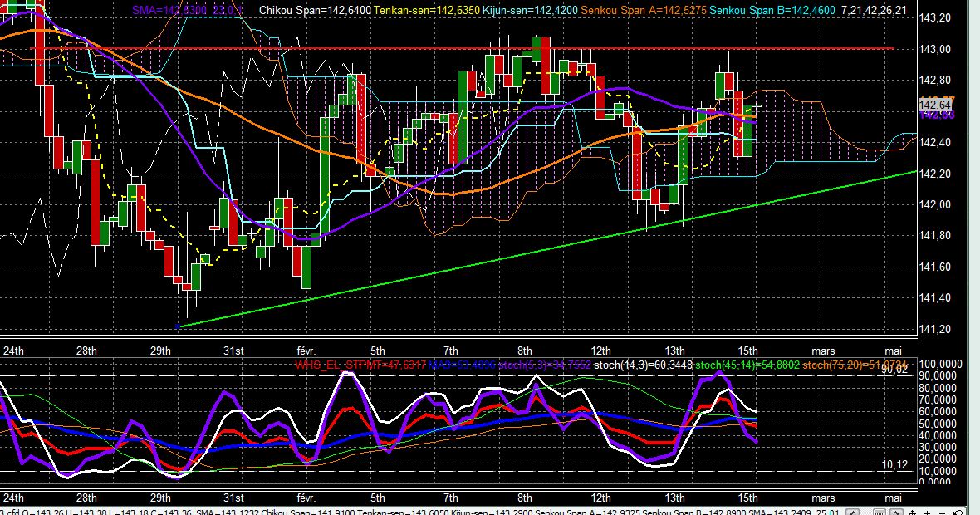Click the green trendline's starting anchor point
Viewport: 980px width, 515px height.
[x=178, y=326]
